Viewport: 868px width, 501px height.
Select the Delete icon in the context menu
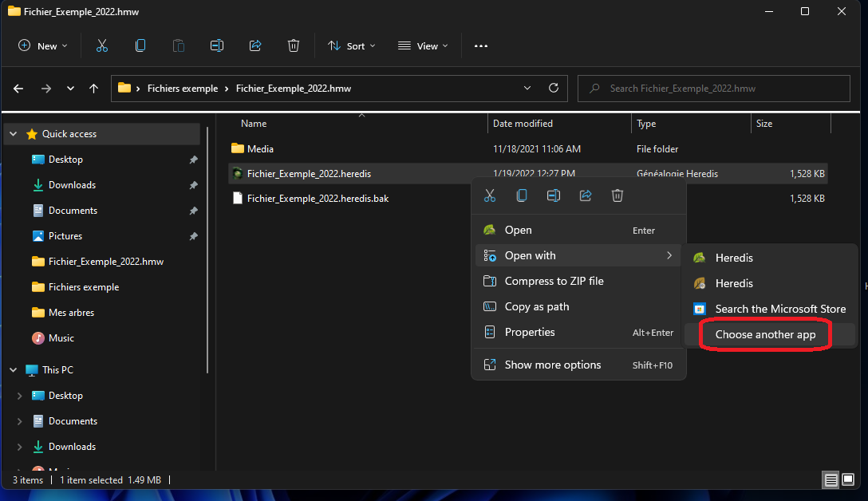(617, 195)
